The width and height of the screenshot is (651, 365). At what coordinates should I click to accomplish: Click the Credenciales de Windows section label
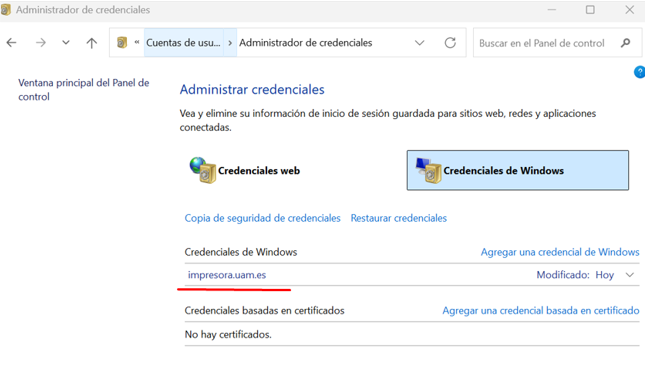(x=241, y=252)
